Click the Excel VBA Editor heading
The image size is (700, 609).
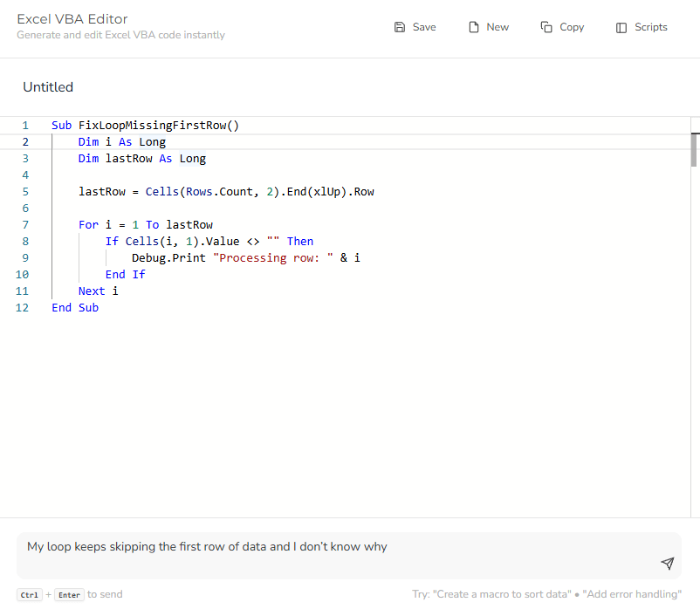click(x=72, y=18)
